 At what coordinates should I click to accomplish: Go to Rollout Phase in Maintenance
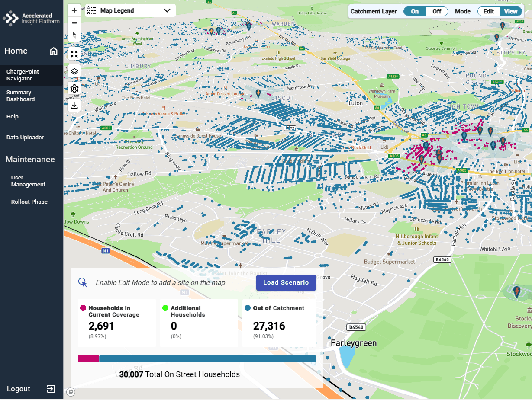tap(29, 202)
